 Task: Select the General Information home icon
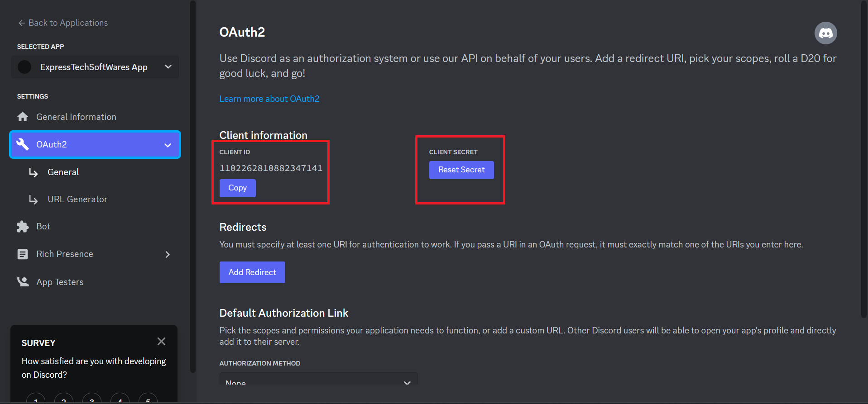(23, 116)
